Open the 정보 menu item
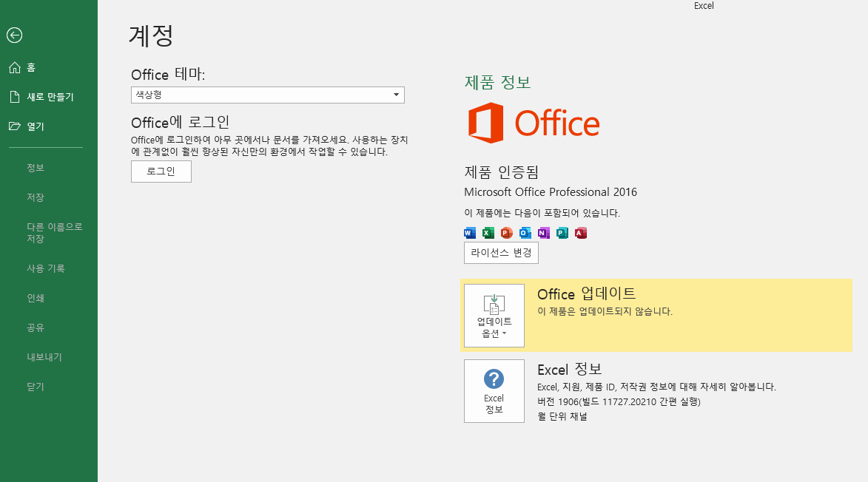Image resolution: width=868 pixels, height=482 pixels. 36,168
